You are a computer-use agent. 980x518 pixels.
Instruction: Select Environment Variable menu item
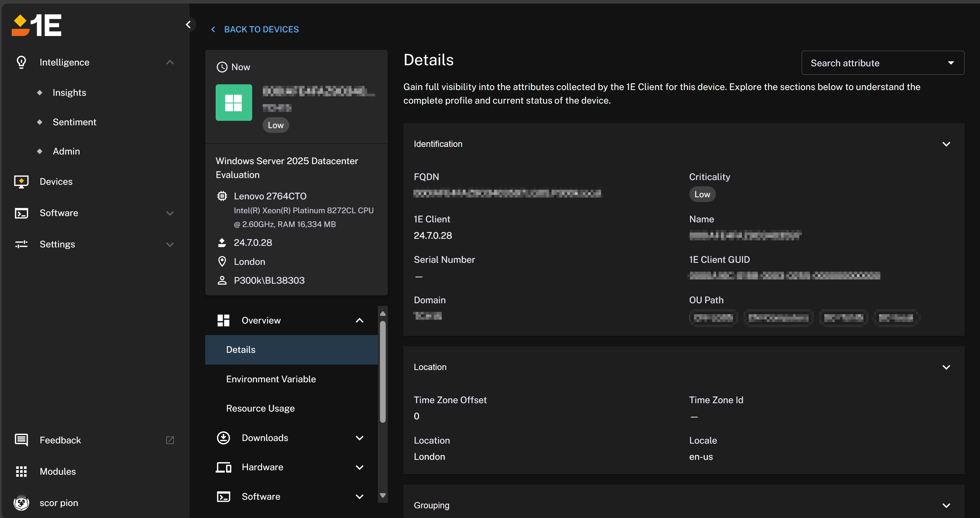271,379
